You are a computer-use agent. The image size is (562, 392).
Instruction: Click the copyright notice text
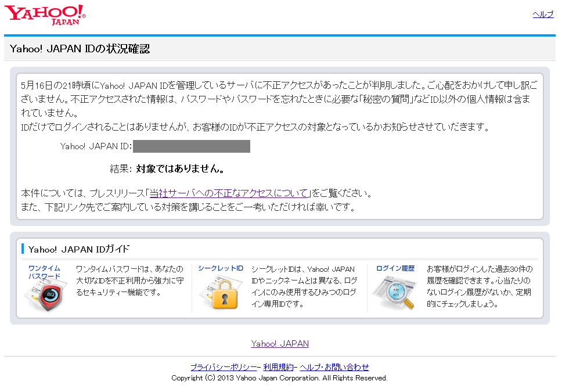(x=279, y=378)
